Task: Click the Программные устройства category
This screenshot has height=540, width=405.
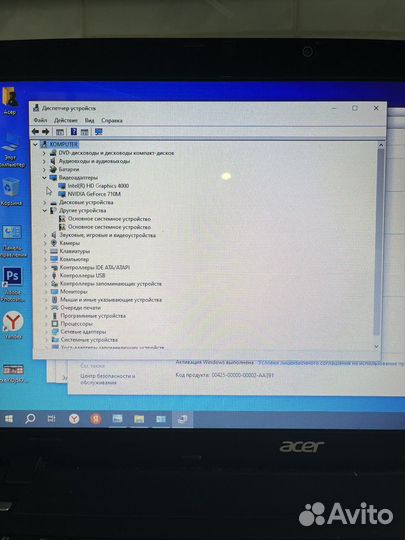Action: click(x=93, y=316)
